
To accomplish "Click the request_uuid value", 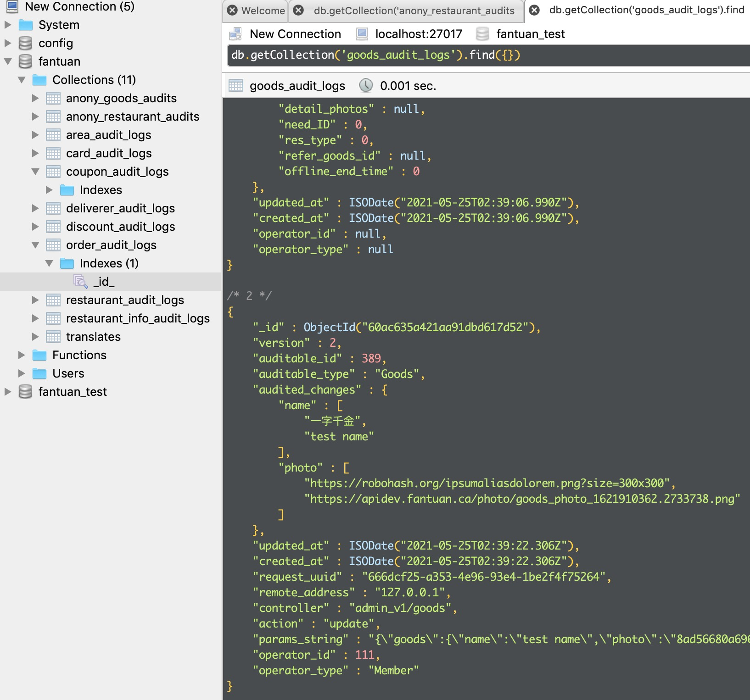I will click(x=483, y=577).
